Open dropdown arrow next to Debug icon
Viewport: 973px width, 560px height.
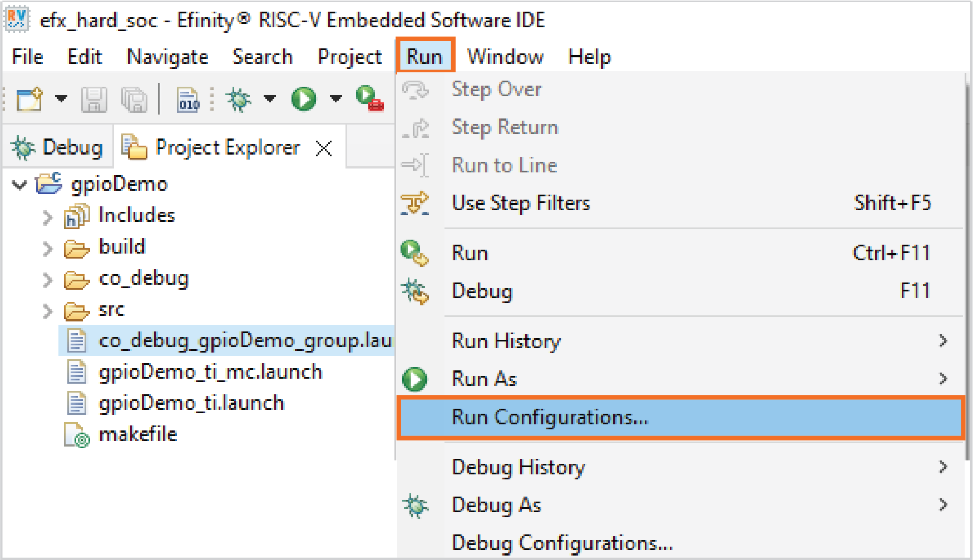[x=270, y=99]
